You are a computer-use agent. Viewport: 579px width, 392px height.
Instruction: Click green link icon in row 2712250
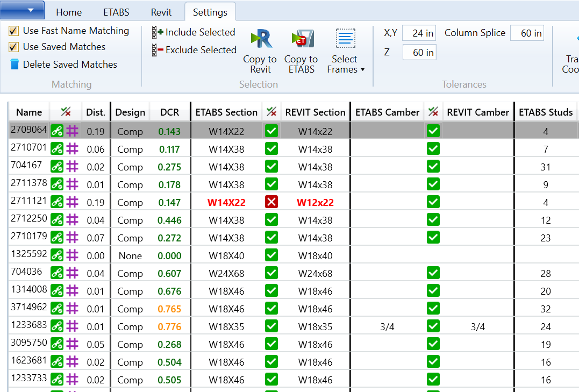pos(57,219)
